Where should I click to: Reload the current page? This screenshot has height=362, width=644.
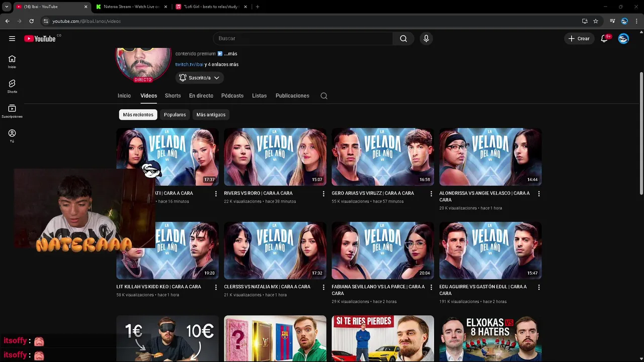click(31, 21)
